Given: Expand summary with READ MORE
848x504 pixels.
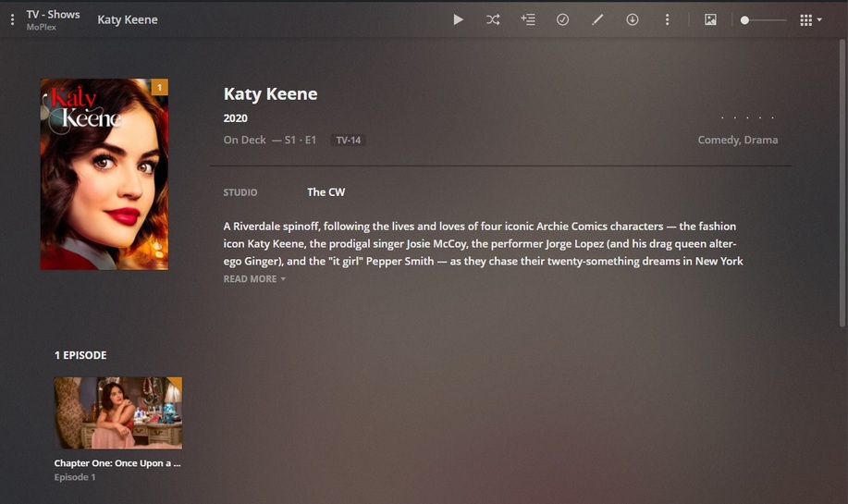Looking at the screenshot, I should pos(254,279).
